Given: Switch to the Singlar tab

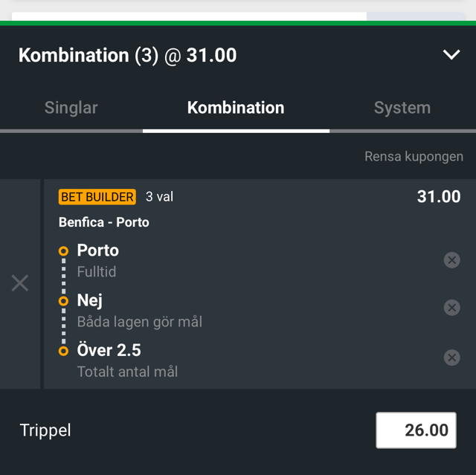Looking at the screenshot, I should coord(71,108).
